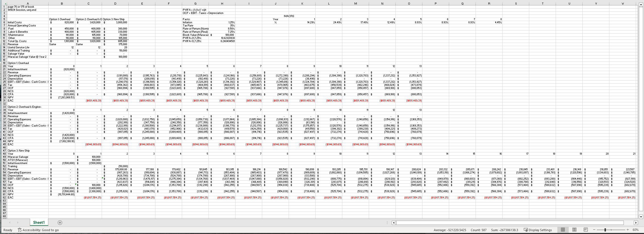Select the "Tax Rate" label cell

click(x=195, y=26)
